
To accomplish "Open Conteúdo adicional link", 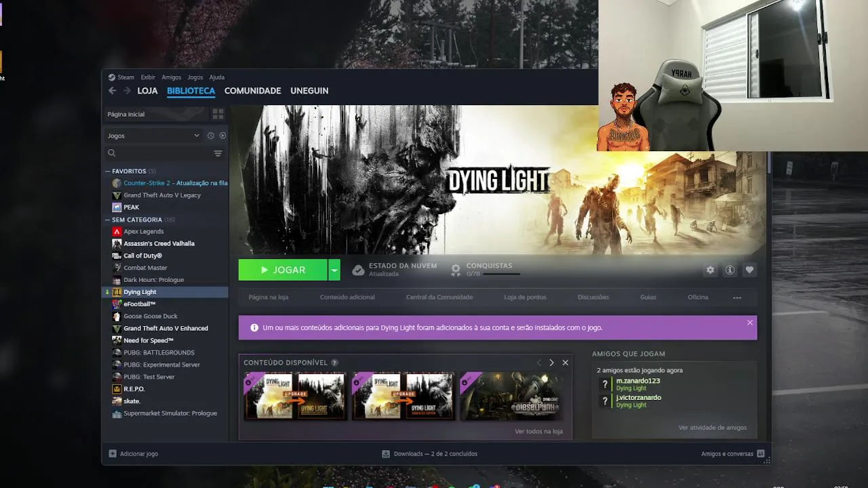I will click(347, 297).
